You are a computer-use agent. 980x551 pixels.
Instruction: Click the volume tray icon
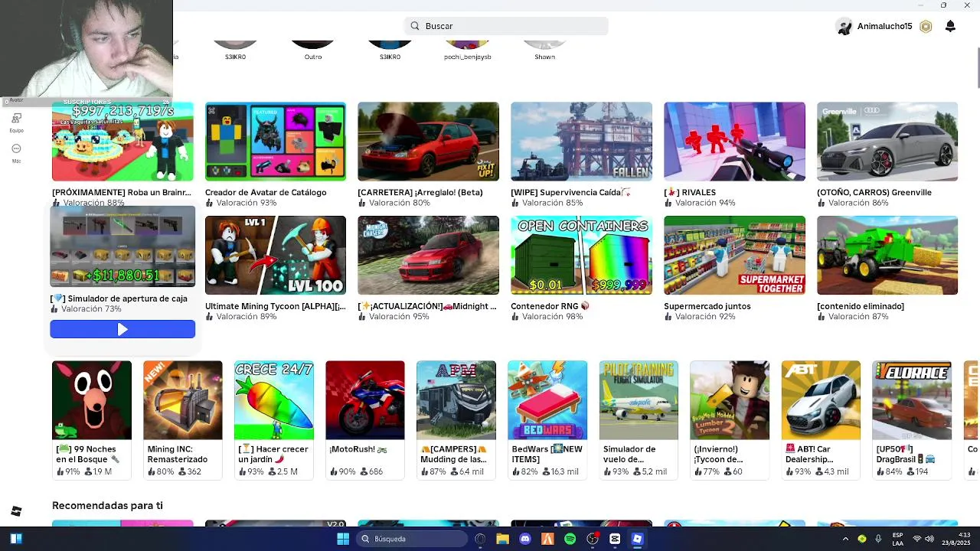(929, 539)
